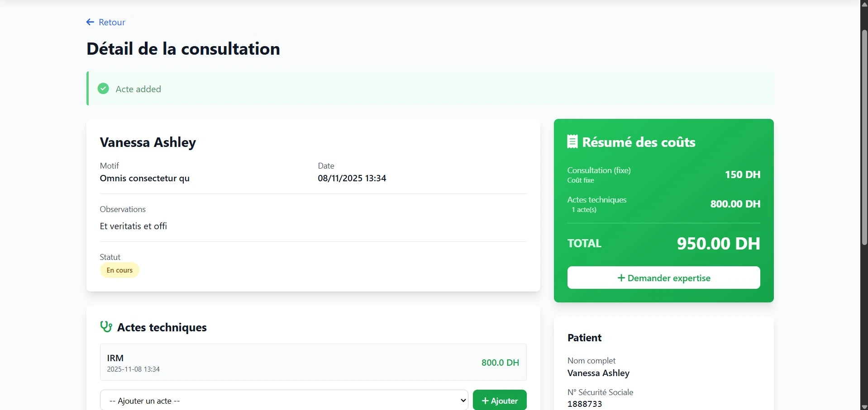Click the plus icon on Ajouter button

pyautogui.click(x=485, y=401)
